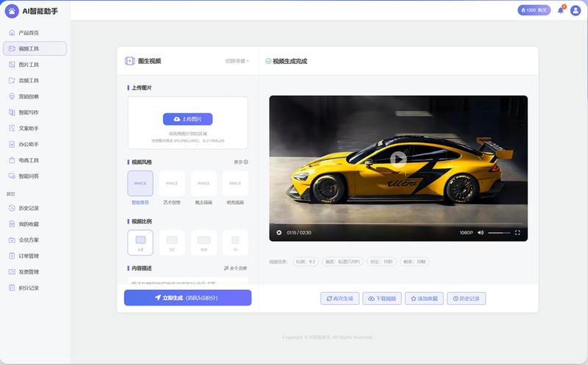
Task: Click 下载视频 download button
Action: (382, 298)
